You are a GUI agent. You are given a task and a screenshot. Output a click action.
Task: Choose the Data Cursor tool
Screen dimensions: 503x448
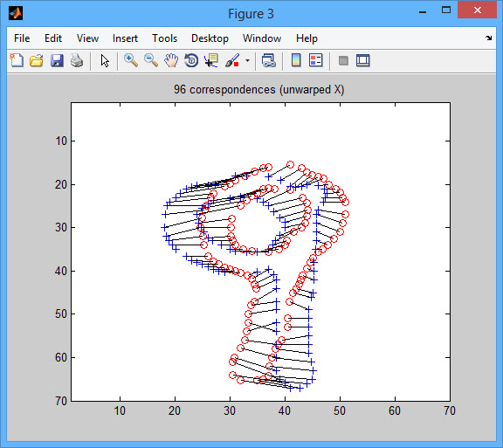coord(211,60)
